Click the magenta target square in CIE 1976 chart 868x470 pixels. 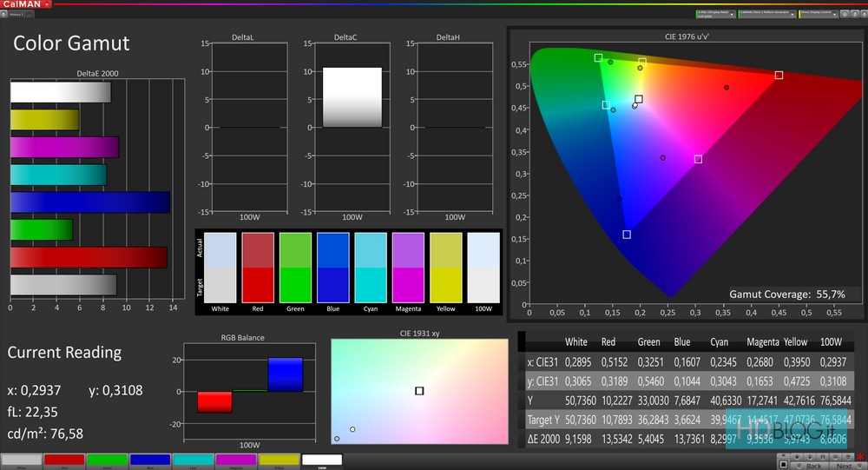698,159
